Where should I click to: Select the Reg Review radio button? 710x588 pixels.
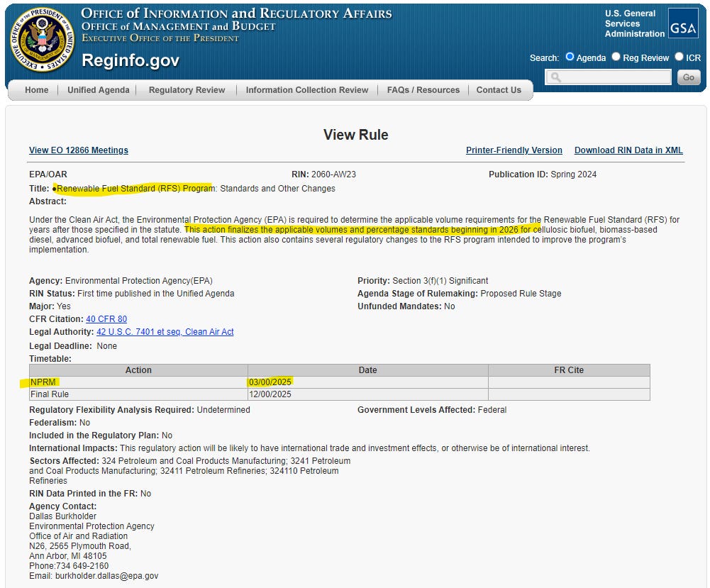[x=616, y=57]
